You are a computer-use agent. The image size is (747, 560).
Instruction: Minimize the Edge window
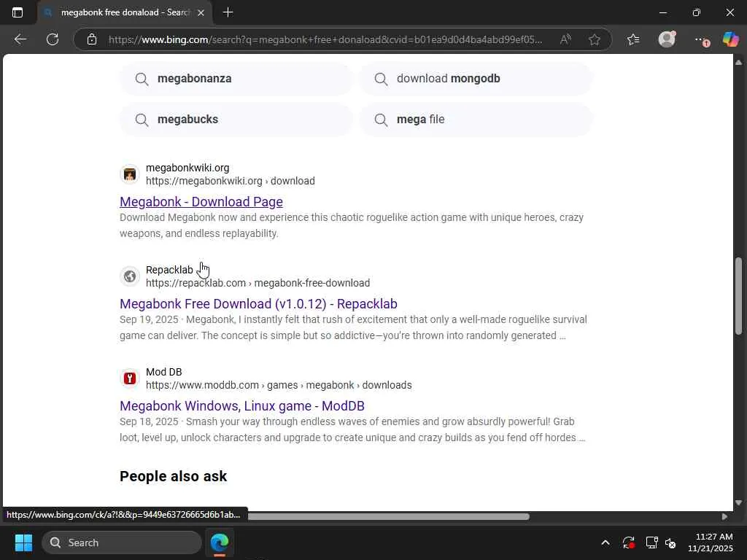[x=662, y=12]
